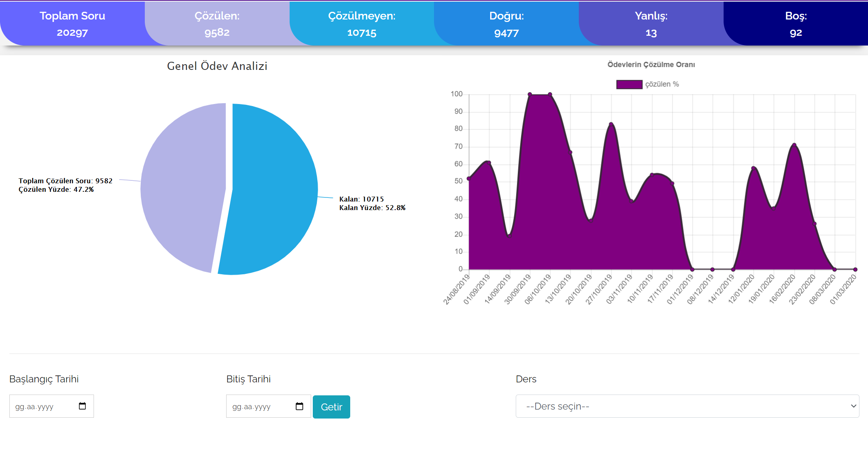The height and width of the screenshot is (475, 868).
Task: Expand the Ders seçin dropdown
Action: (687, 406)
